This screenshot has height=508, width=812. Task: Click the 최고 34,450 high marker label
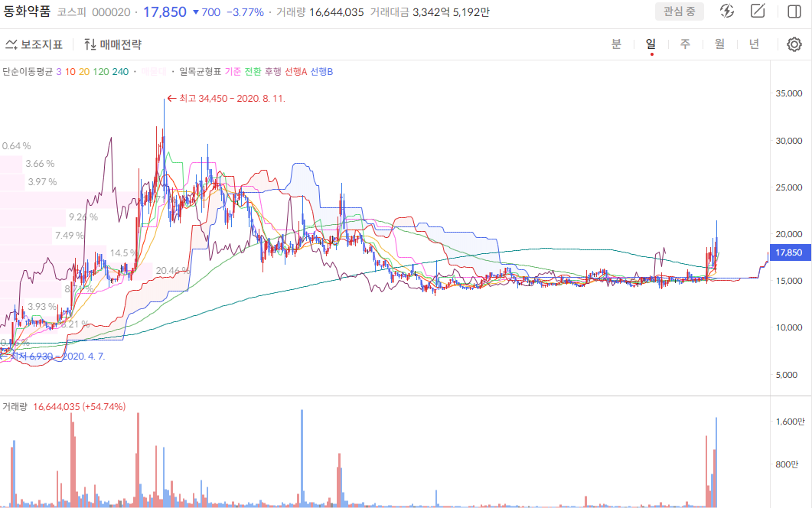(x=227, y=99)
